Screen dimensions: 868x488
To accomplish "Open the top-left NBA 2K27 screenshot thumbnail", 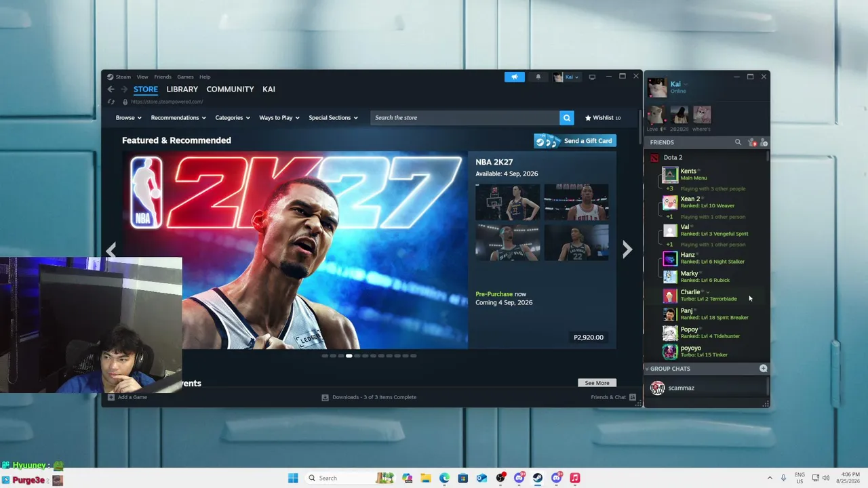I will coord(508,202).
